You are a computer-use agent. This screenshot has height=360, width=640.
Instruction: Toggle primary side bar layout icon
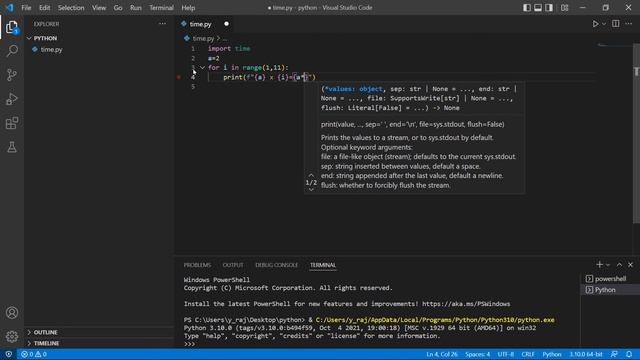527,8
